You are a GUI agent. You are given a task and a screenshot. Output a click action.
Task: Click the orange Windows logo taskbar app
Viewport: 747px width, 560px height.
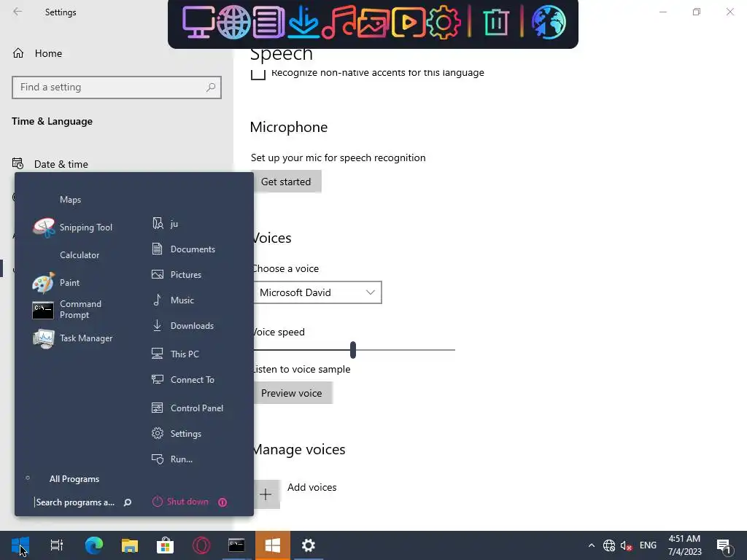click(x=273, y=545)
